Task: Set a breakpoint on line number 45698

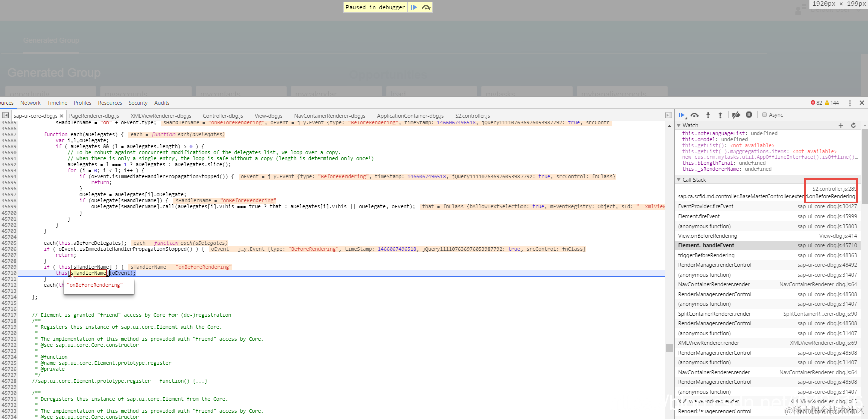Action: click(9, 200)
